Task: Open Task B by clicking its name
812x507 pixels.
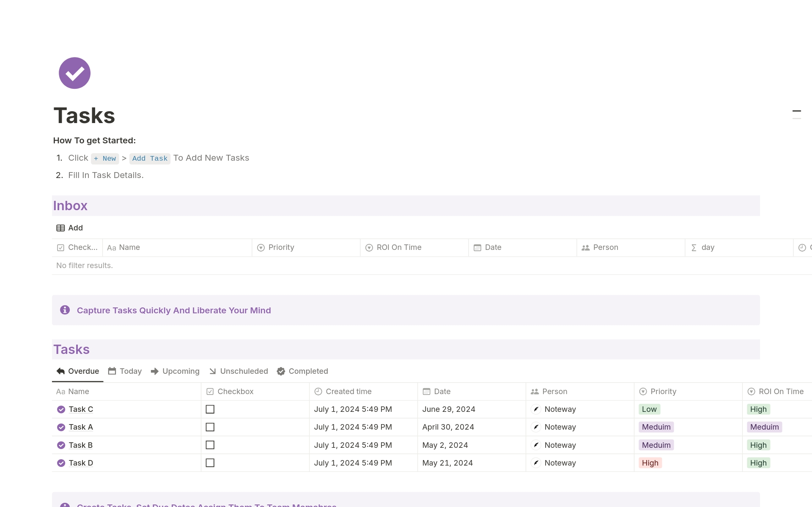Action: (81, 445)
